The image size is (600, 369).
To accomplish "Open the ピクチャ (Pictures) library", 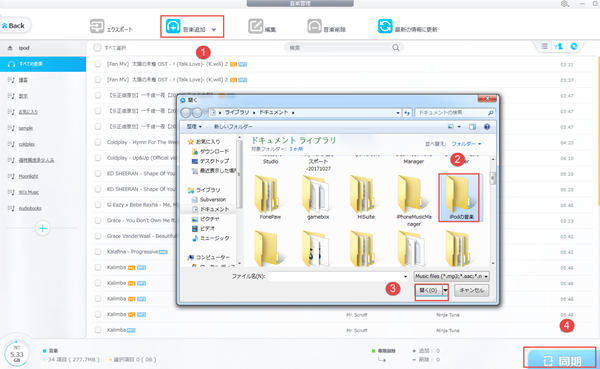I will click(x=205, y=219).
